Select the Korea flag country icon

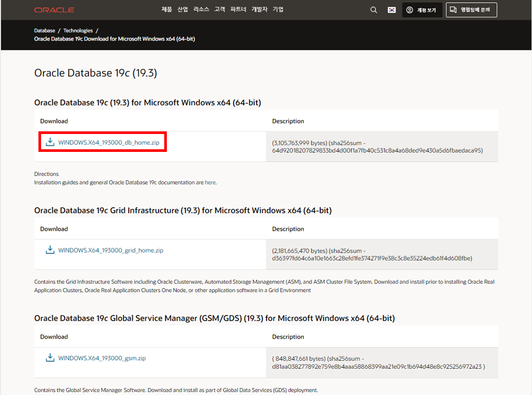click(392, 10)
